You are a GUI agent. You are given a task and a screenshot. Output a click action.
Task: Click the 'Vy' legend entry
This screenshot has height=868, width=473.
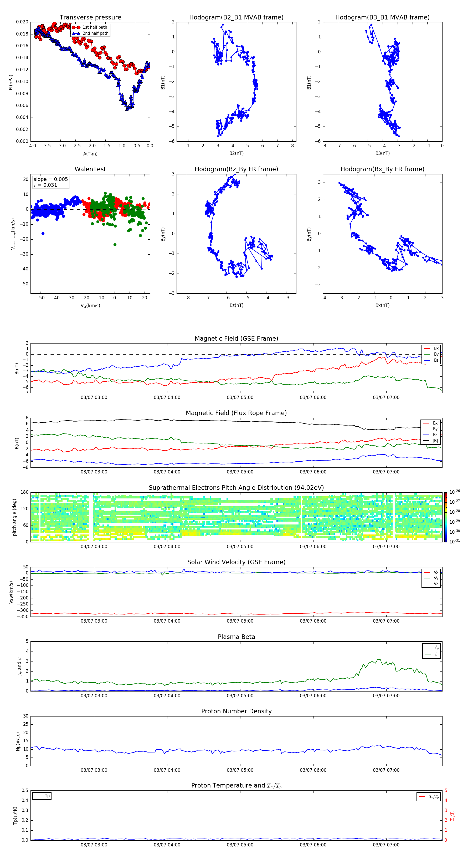[x=431, y=578]
